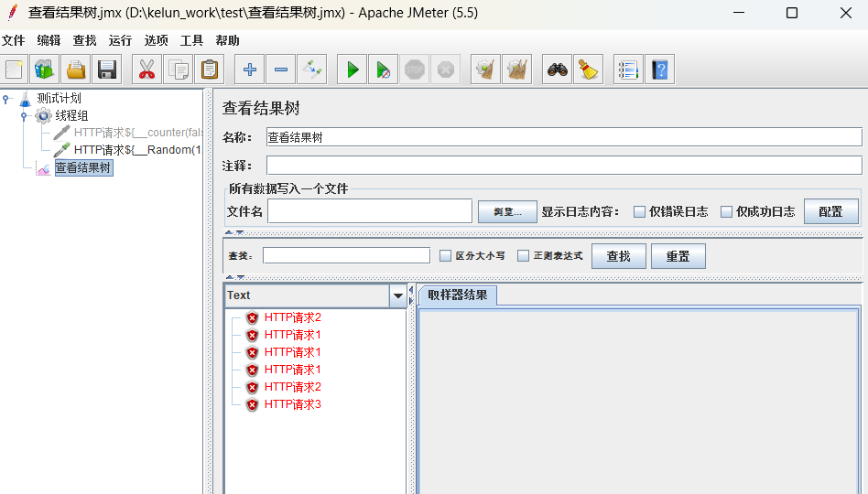
Task: Start the test with green play icon
Action: [353, 70]
